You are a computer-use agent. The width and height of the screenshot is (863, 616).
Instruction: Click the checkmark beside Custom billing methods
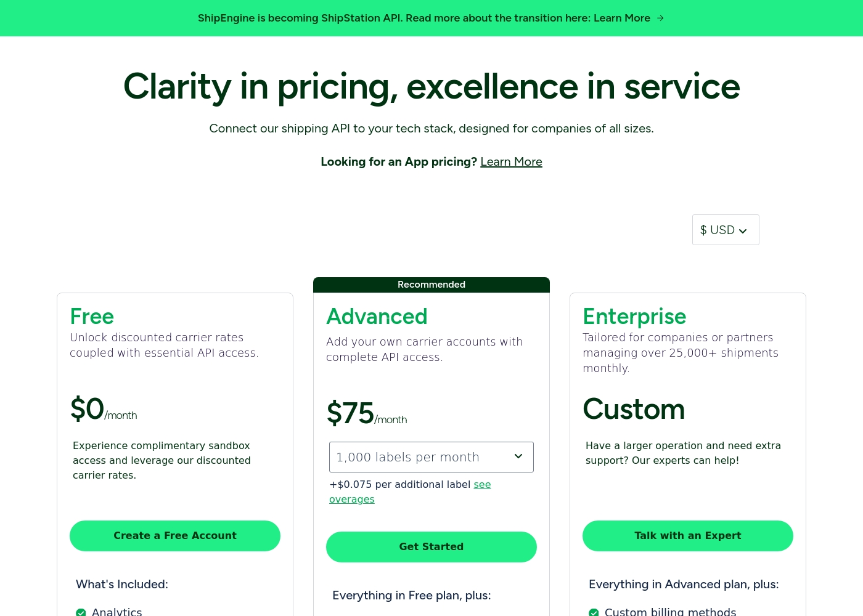pyautogui.click(x=594, y=612)
